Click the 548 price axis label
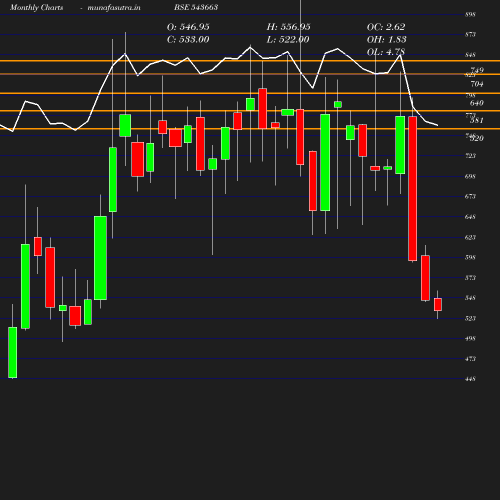The width and height of the screenshot is (500, 500). pyautogui.click(x=470, y=298)
